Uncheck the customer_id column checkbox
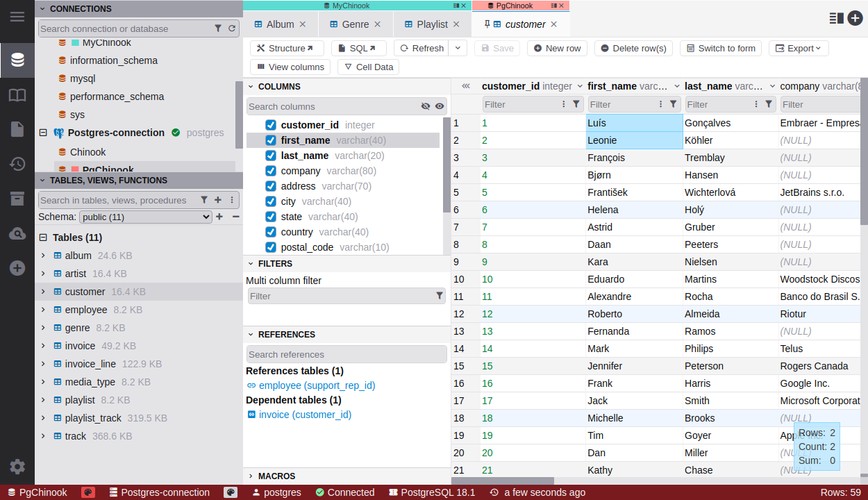 (271, 125)
